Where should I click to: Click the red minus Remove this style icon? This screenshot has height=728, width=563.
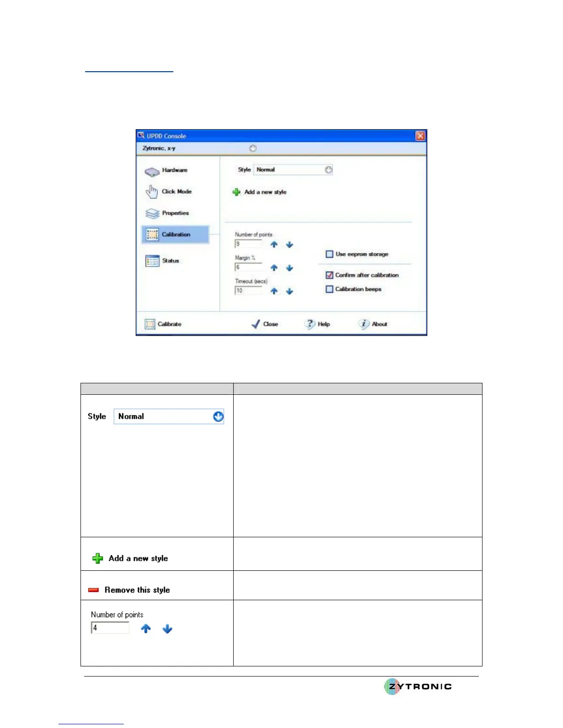click(93, 590)
